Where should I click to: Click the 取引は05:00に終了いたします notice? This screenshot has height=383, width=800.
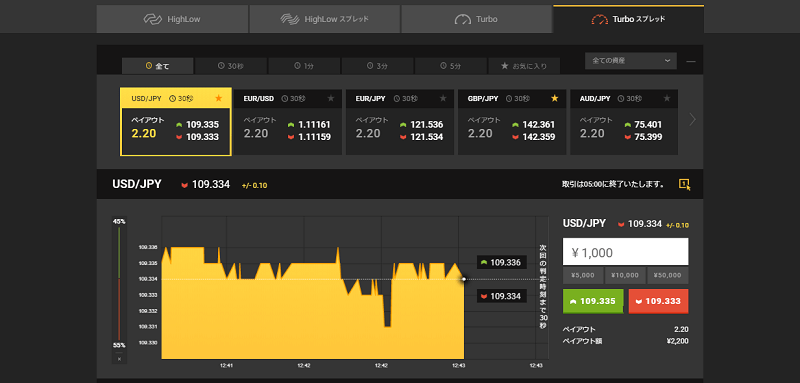(x=613, y=185)
